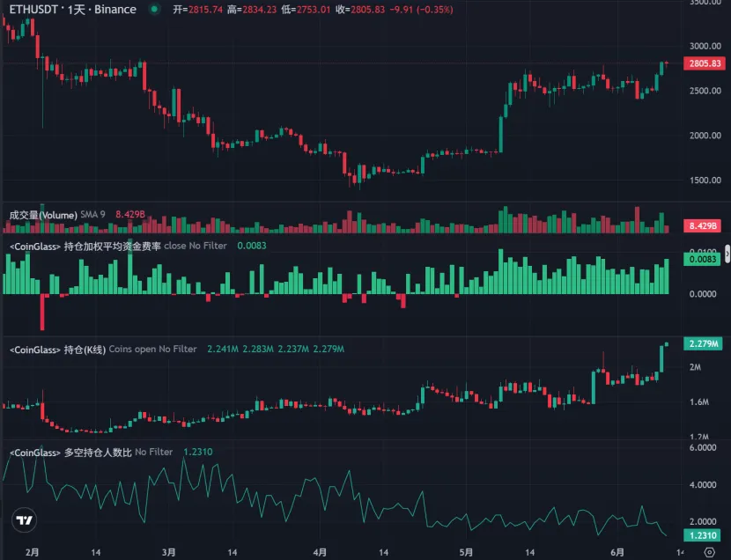Click the 2.0000 ratio axis label

pos(703,521)
